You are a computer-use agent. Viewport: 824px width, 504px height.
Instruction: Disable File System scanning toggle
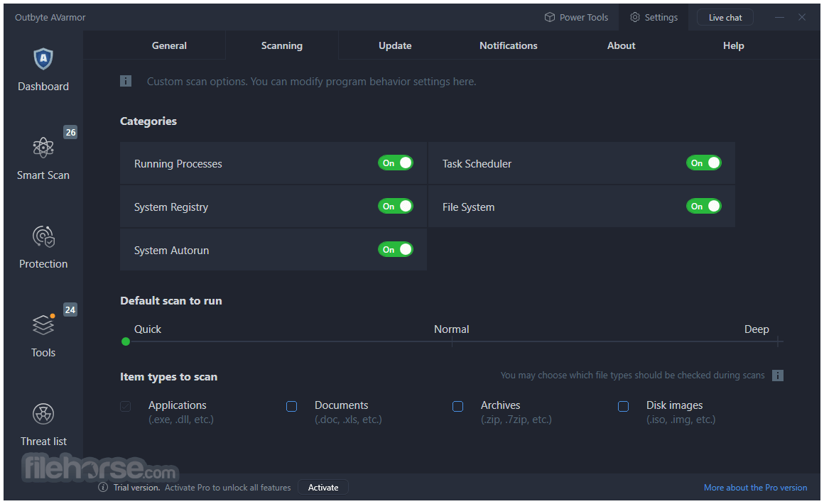(704, 207)
